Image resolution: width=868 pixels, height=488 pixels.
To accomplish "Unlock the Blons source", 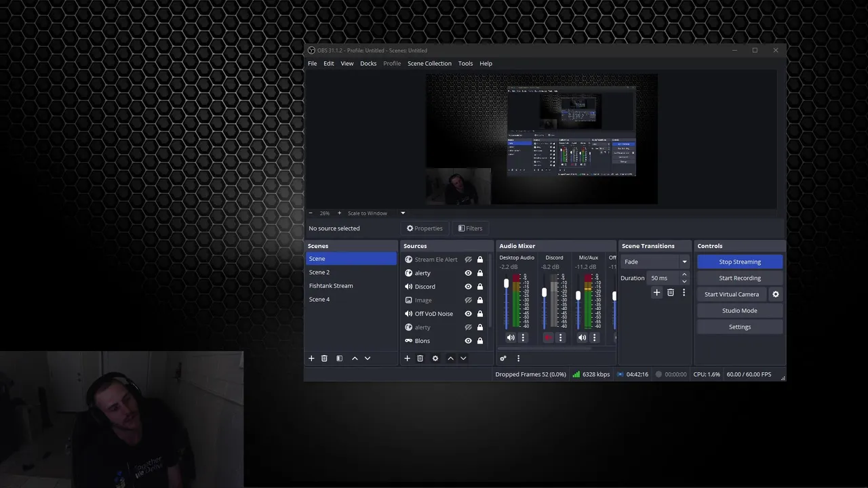I will (480, 341).
